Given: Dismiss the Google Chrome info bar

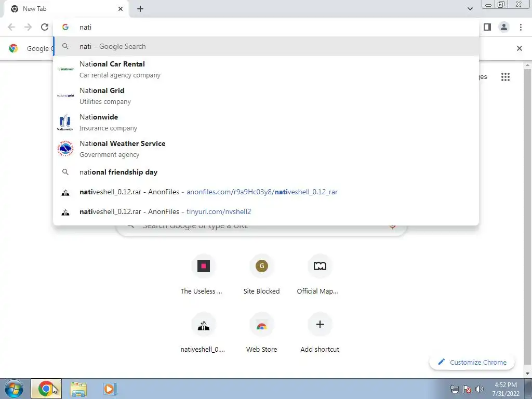Looking at the screenshot, I should click(520, 48).
